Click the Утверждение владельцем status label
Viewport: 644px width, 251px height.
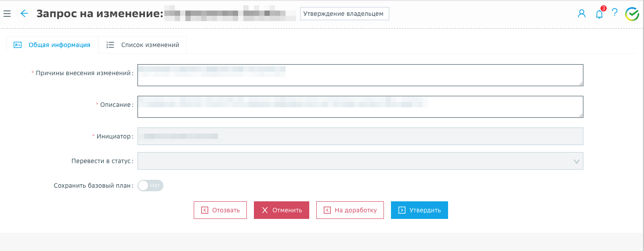(344, 14)
